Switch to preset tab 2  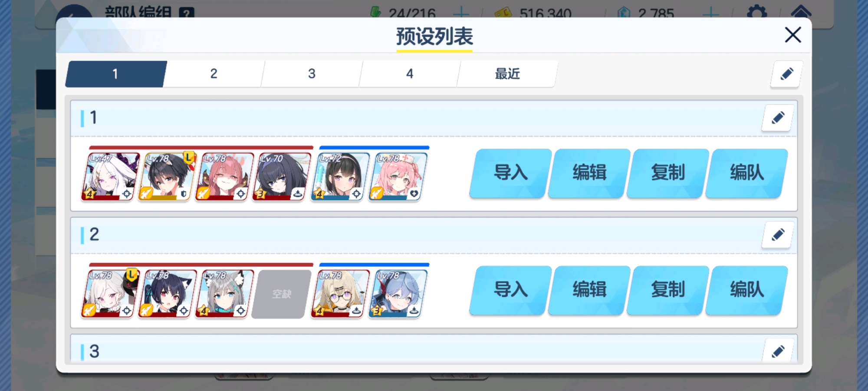pos(214,74)
